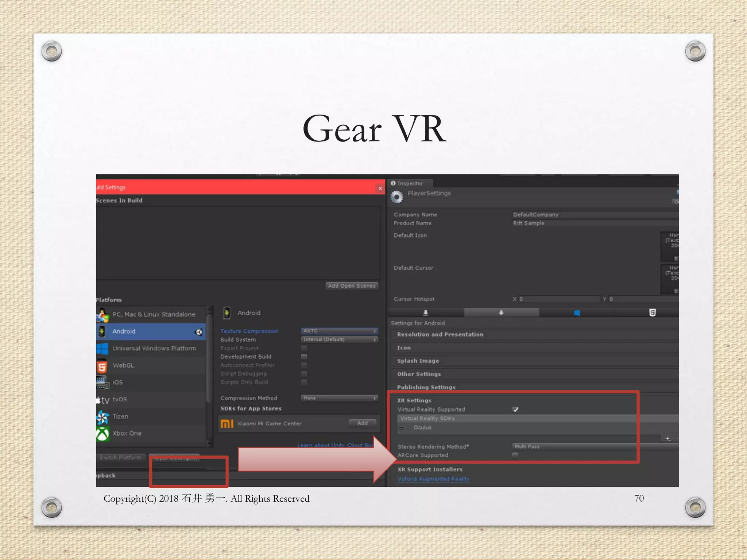Edit the Product Name field
The height and width of the screenshot is (560, 747).
595,223
